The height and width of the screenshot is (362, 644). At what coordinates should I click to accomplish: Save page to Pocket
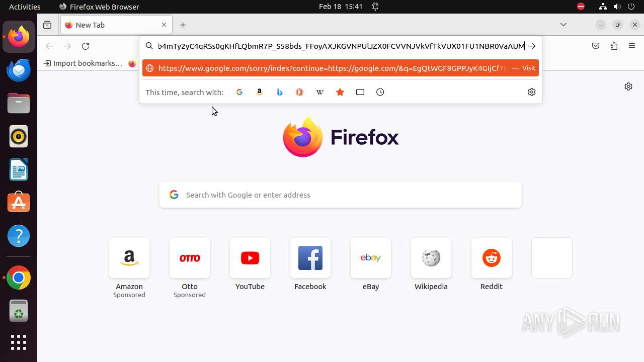pos(596,46)
